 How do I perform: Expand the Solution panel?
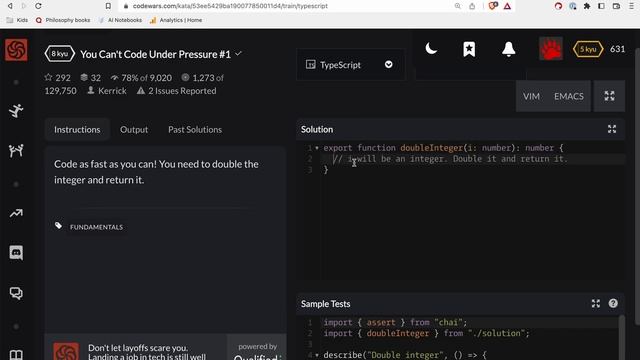point(612,129)
